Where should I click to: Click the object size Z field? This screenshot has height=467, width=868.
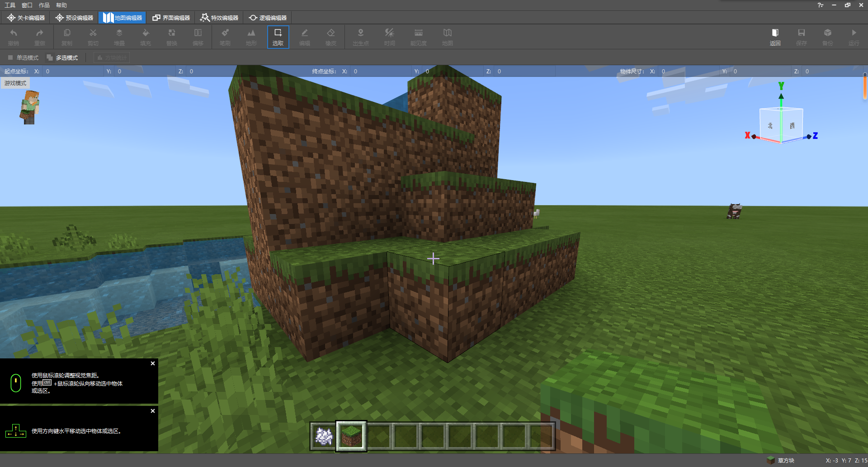coord(833,71)
